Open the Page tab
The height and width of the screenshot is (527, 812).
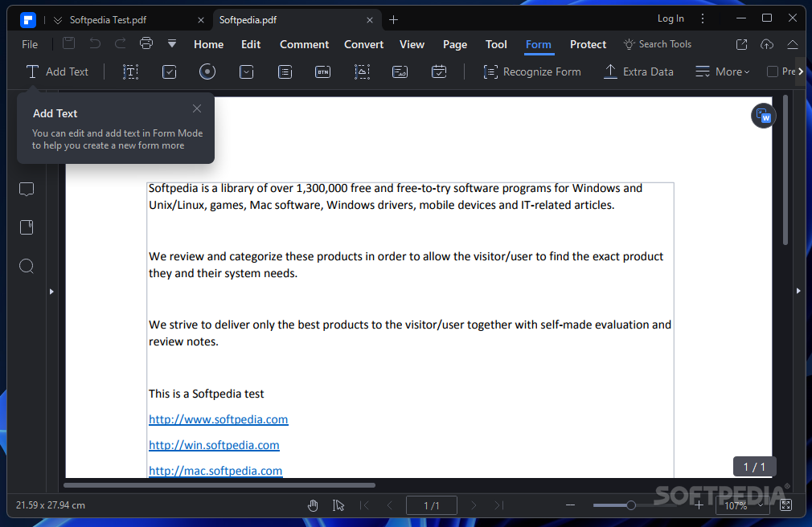pos(455,44)
